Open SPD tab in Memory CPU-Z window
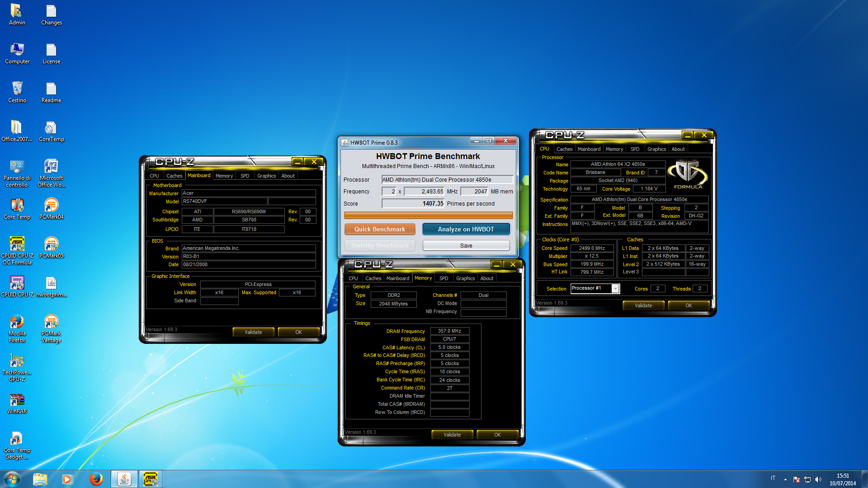The width and height of the screenshot is (868, 488). (x=444, y=278)
